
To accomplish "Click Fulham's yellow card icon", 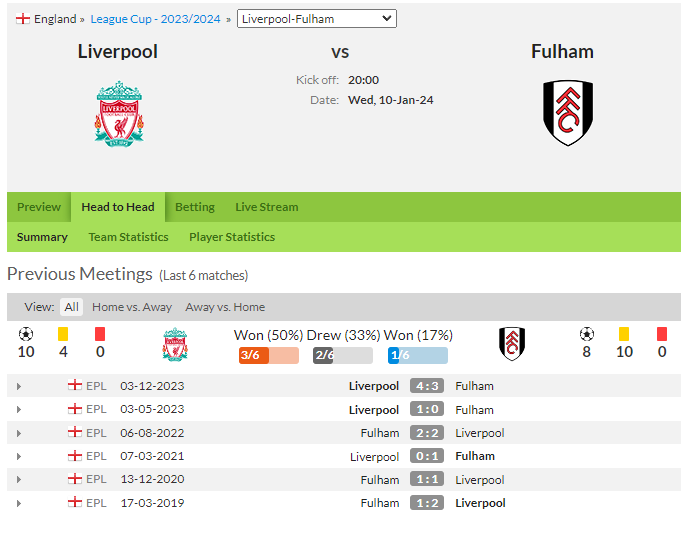I will tap(624, 334).
